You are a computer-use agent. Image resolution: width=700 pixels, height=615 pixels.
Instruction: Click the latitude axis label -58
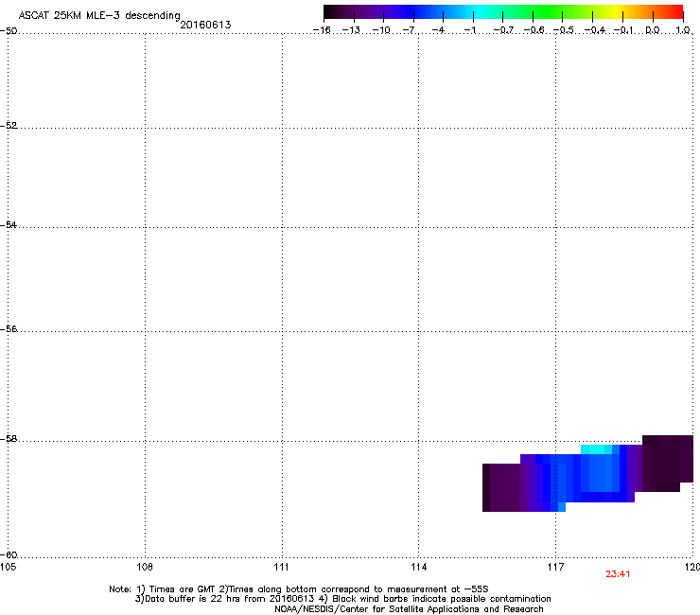[x=9, y=439]
